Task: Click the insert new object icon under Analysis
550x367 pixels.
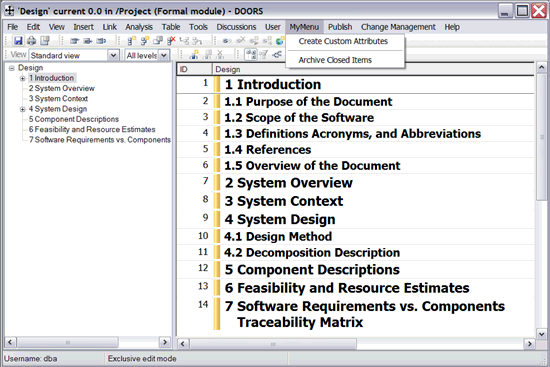Action: 132,41
